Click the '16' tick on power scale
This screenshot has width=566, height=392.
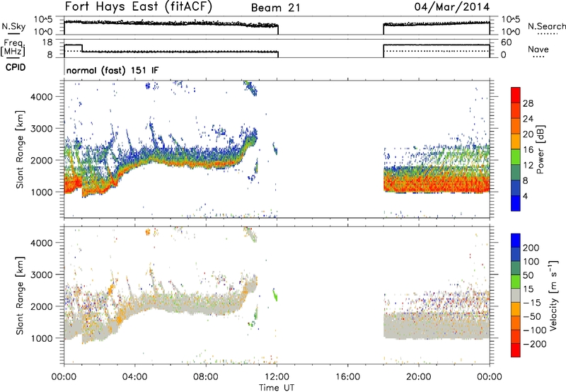528,149
